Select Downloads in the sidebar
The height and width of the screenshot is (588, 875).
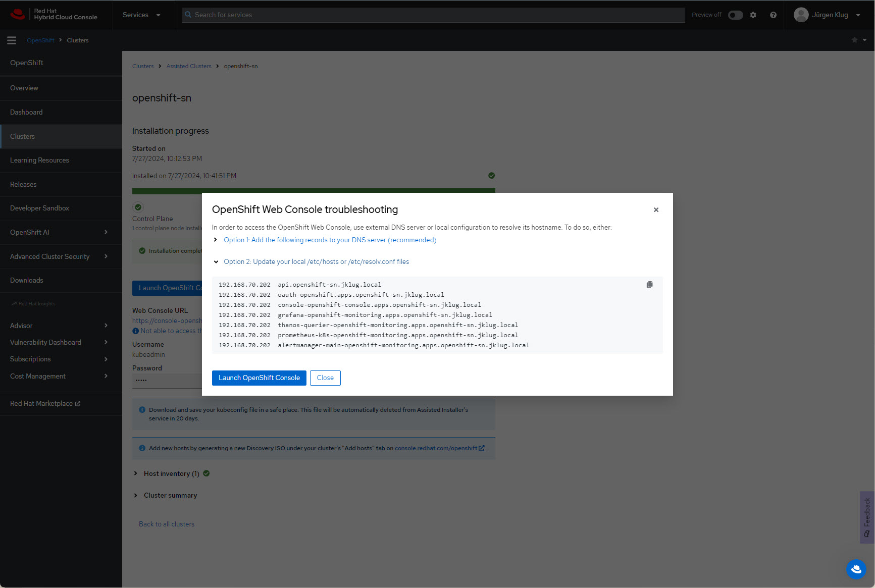pos(27,281)
